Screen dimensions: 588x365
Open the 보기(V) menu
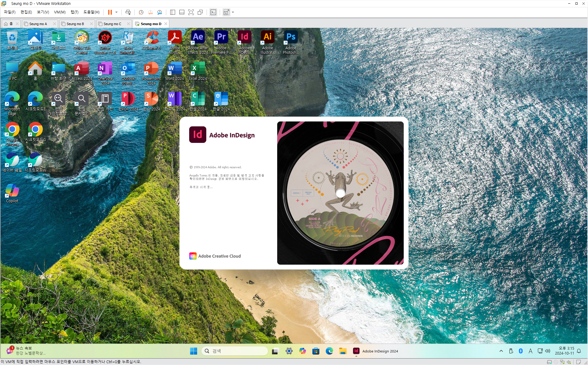click(43, 12)
